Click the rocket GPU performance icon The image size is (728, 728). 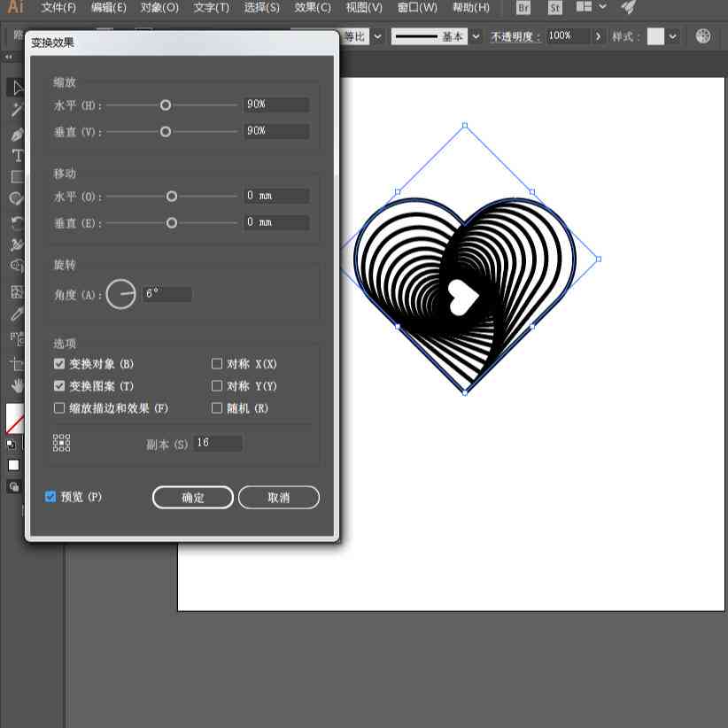pos(629,7)
